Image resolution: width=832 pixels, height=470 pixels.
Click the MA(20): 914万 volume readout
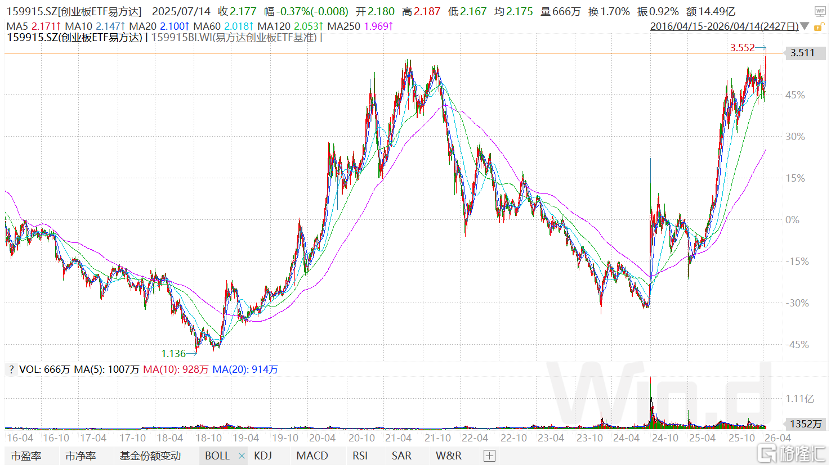pyautogui.click(x=245, y=370)
